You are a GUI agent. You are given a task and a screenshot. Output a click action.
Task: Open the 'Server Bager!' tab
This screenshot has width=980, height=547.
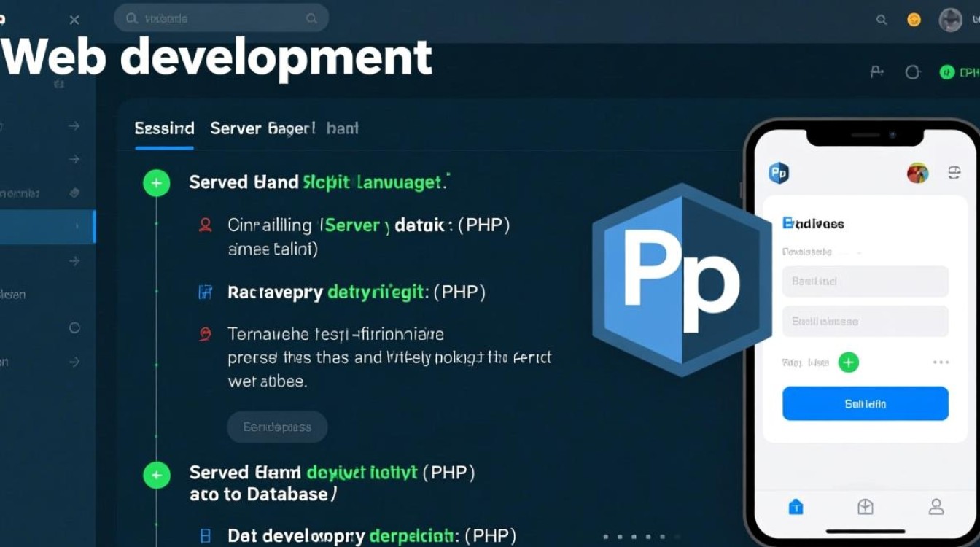[262, 129]
